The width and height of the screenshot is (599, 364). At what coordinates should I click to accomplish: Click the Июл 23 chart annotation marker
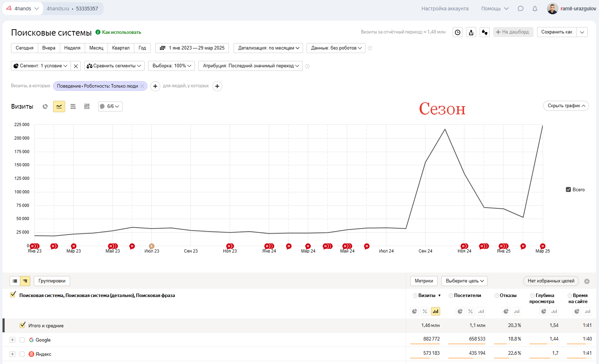(151, 246)
